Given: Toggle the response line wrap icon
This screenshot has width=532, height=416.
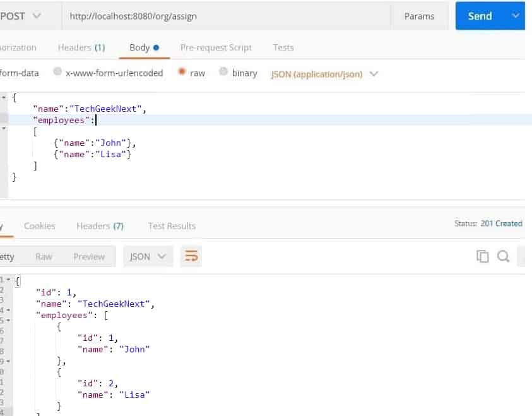Looking at the screenshot, I should point(191,256).
